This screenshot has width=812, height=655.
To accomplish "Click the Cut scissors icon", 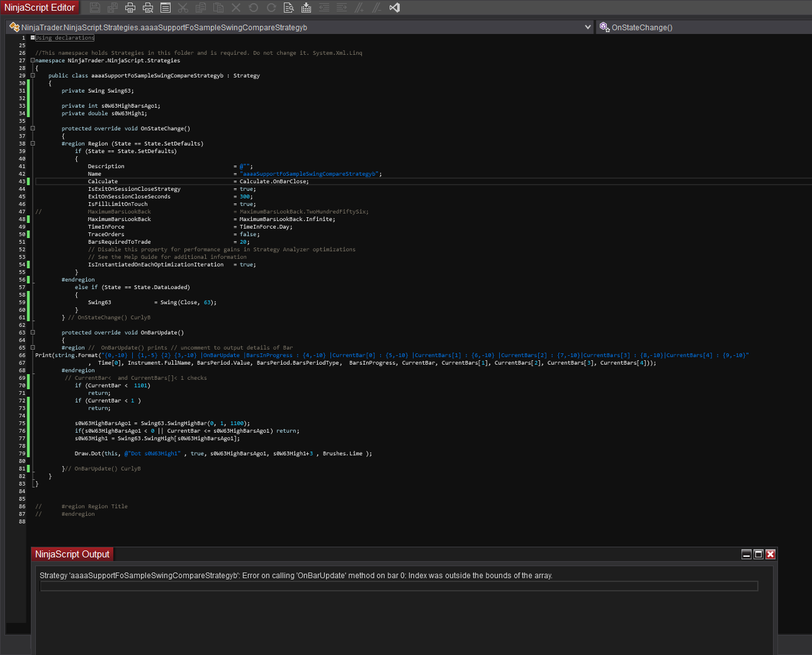I will pos(183,8).
